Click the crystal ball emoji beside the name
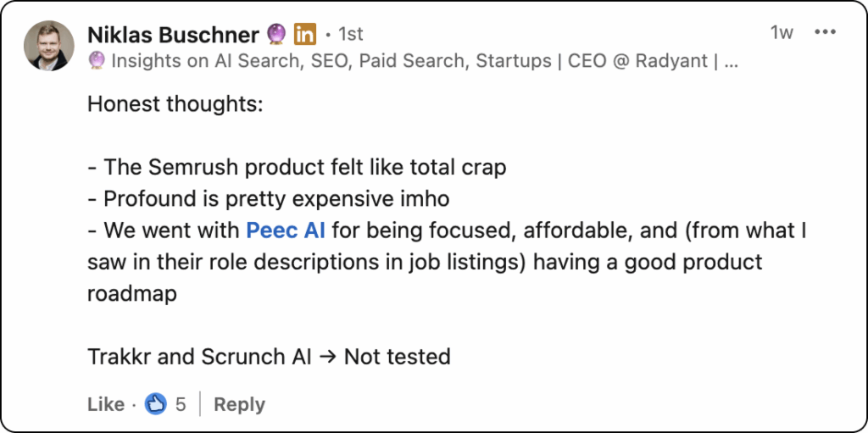The image size is (868, 433). [x=275, y=35]
